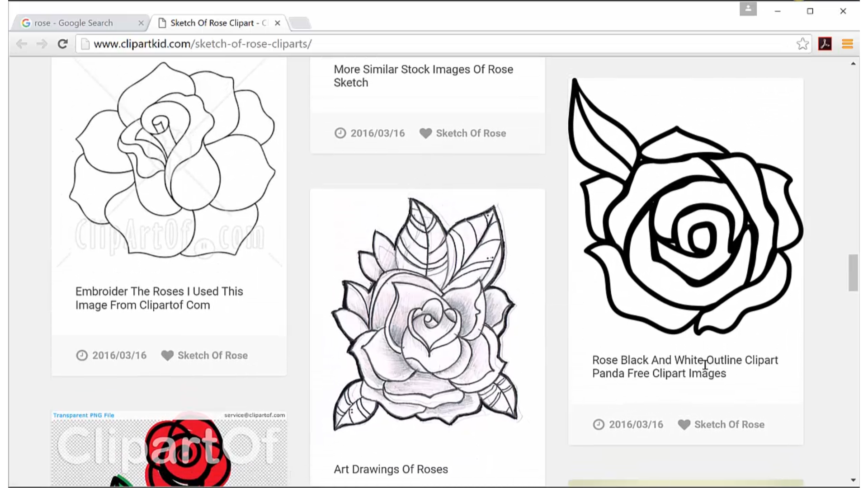This screenshot has height=488, width=868.
Task: Reload the page with the refresh icon
Action: (63, 44)
